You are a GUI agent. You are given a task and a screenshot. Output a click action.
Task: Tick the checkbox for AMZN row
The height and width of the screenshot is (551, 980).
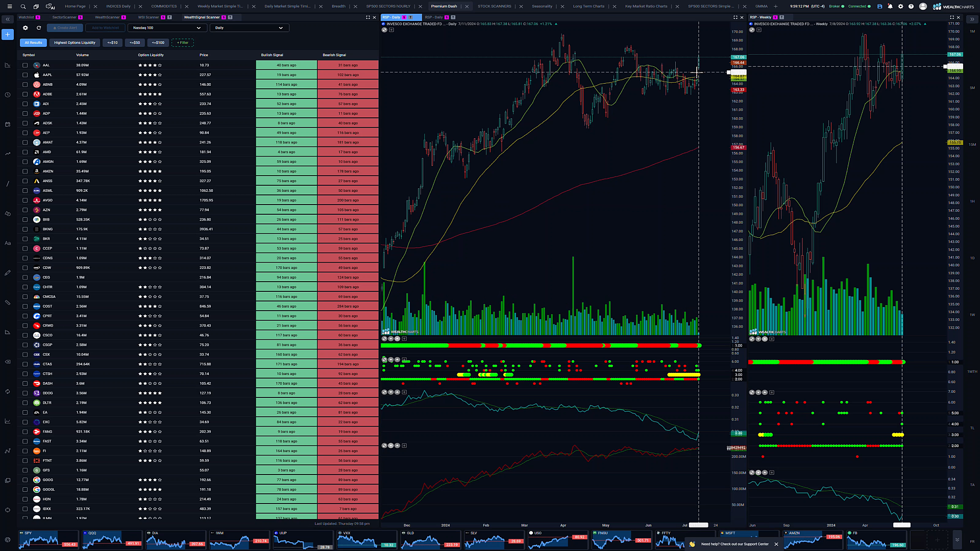25,171
